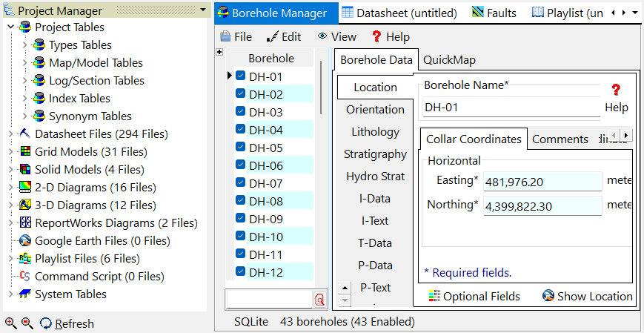Expand the 3-D Diagrams tree node
Image resolution: width=644 pixels, height=333 pixels.
pos(10,205)
